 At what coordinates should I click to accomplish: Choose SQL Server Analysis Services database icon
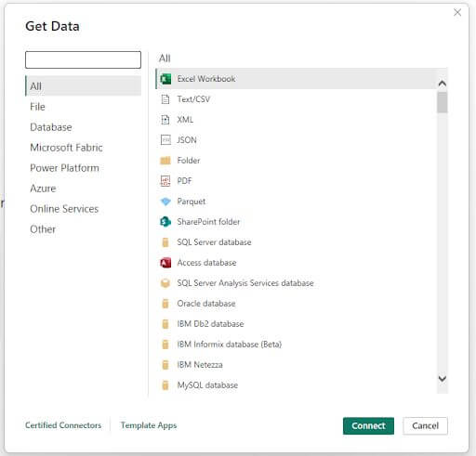tap(165, 283)
